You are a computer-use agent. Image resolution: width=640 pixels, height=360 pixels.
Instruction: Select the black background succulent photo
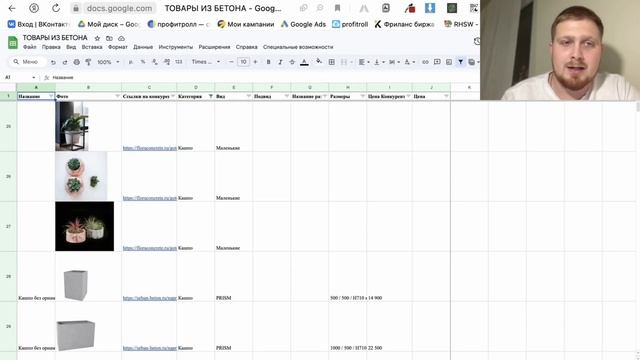tap(84, 226)
